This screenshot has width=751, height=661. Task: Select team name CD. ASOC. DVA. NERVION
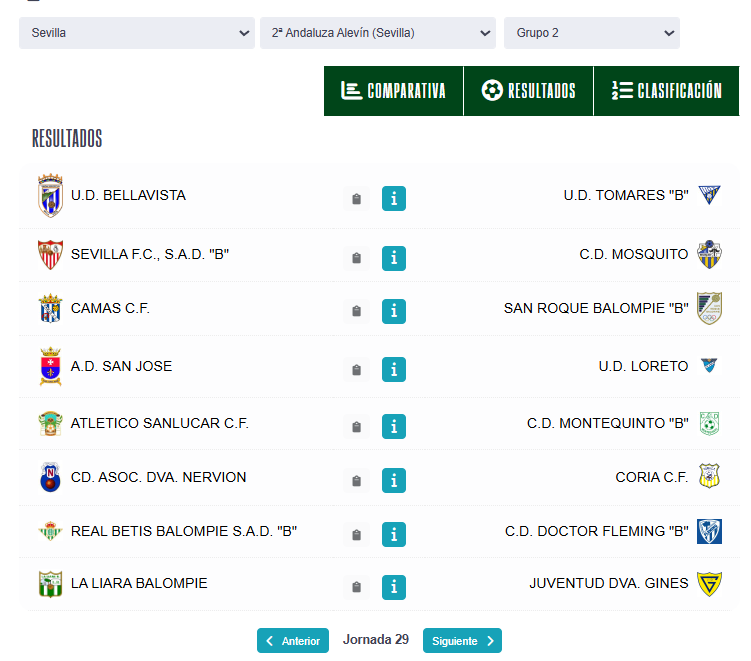pyautogui.click(x=159, y=478)
